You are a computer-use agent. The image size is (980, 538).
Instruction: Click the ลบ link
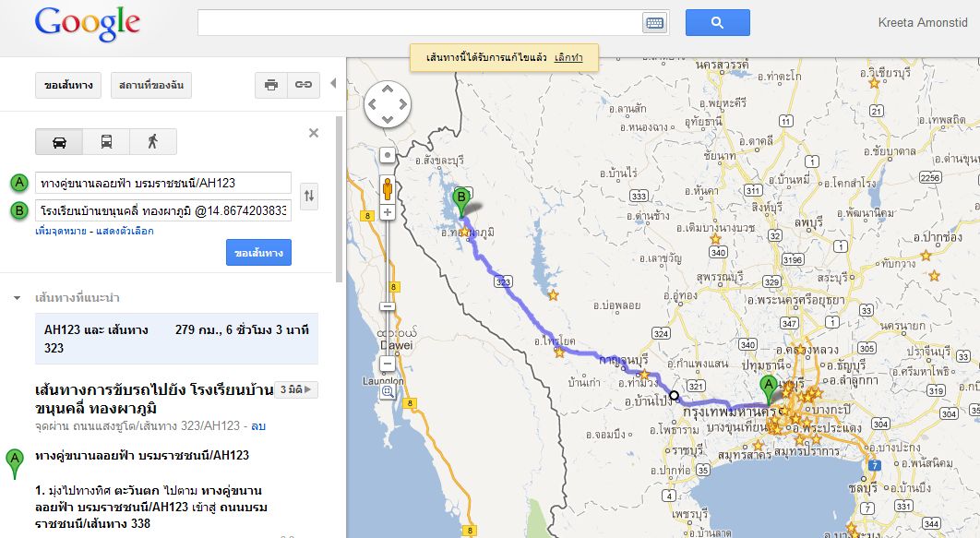(x=258, y=426)
